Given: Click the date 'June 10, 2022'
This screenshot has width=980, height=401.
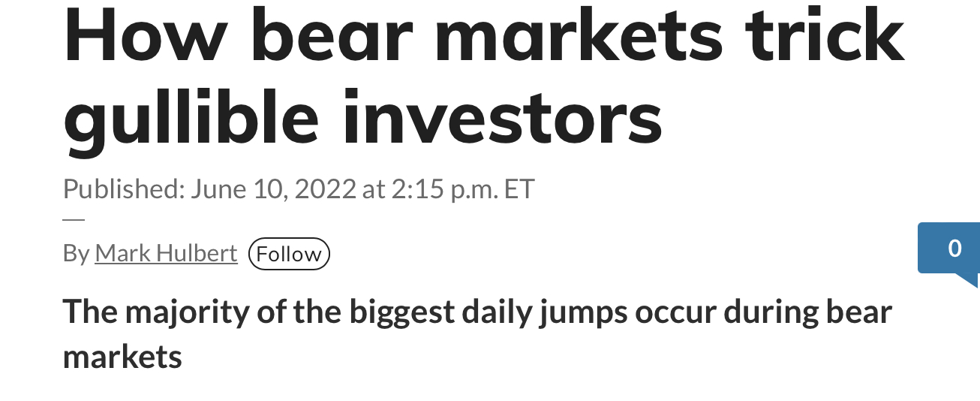Looking at the screenshot, I should tap(273, 188).
